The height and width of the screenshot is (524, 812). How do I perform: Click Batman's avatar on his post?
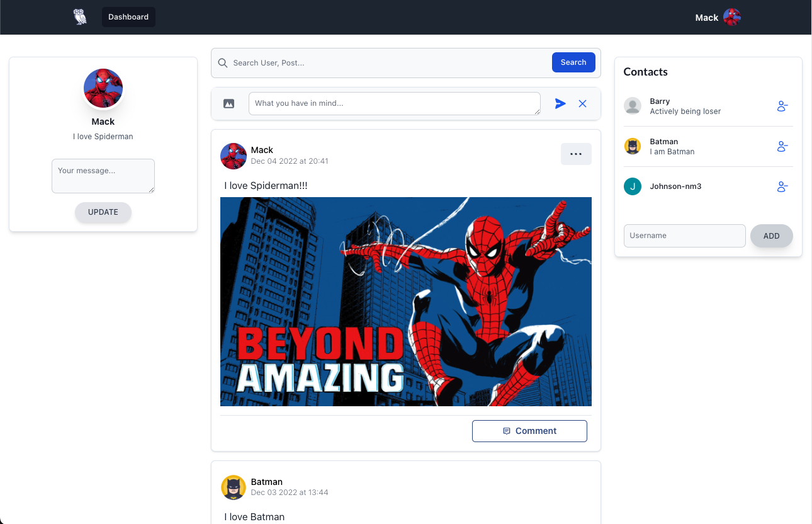tap(233, 487)
